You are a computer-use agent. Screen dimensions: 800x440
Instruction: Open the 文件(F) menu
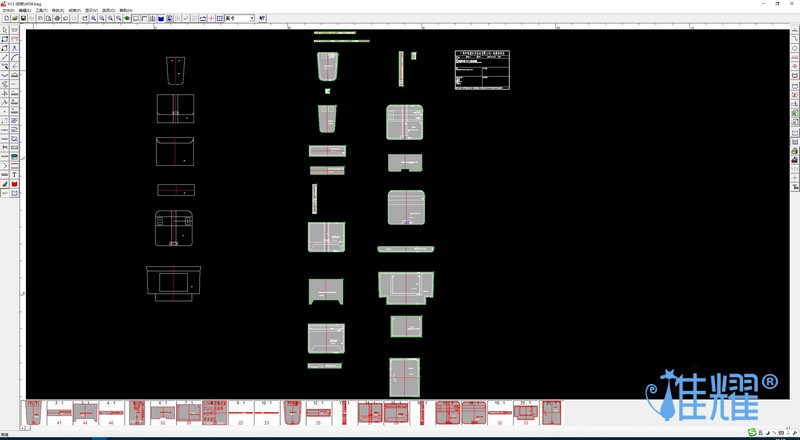pyautogui.click(x=9, y=10)
